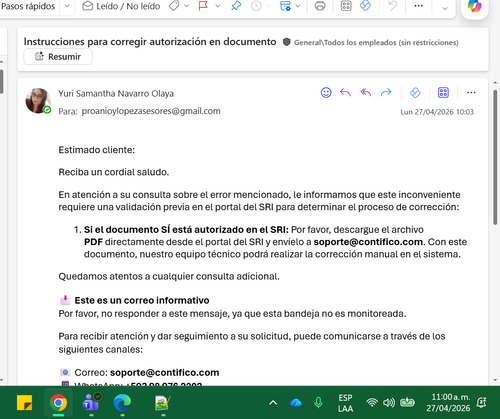
Task: Click the snooze clock icon
Action: 256,6
